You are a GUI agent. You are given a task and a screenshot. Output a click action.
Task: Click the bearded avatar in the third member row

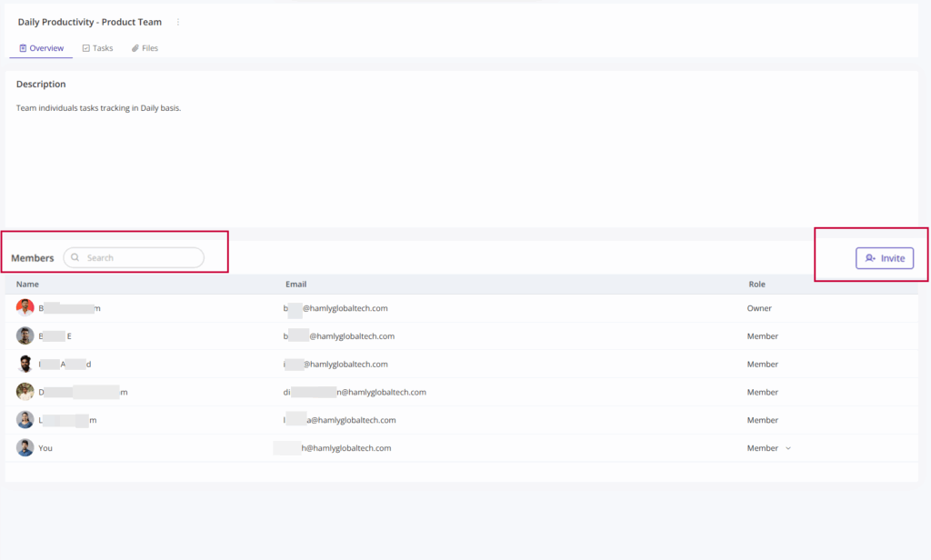click(x=25, y=365)
